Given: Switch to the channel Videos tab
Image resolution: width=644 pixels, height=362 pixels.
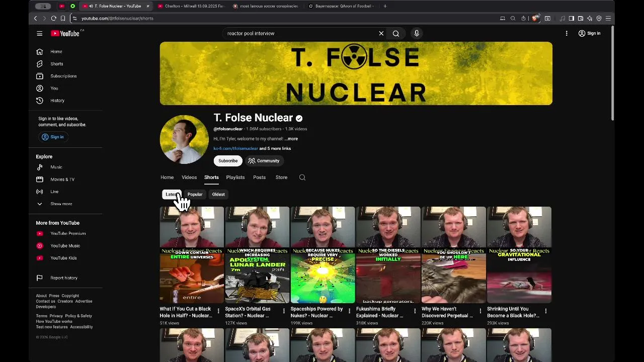Looking at the screenshot, I should [189, 177].
